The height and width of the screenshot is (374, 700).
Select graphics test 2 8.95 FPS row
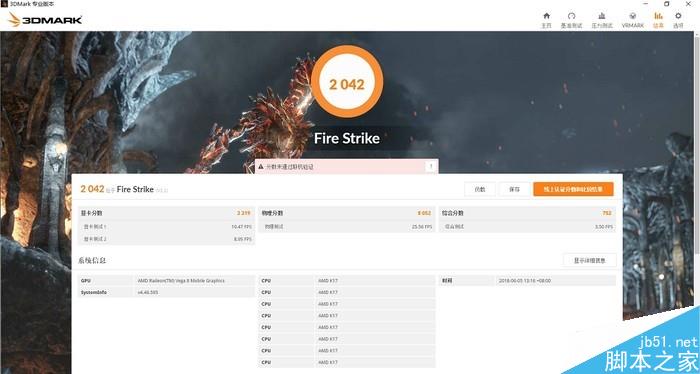[x=166, y=239]
